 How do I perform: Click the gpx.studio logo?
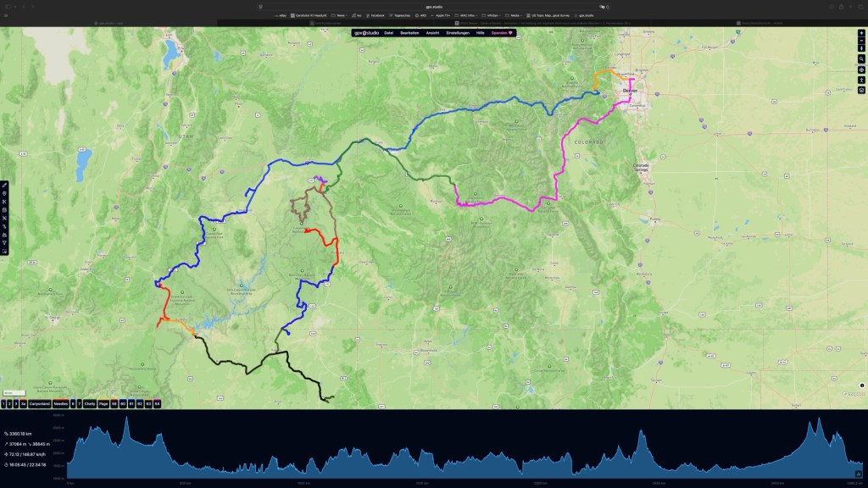[x=367, y=32]
